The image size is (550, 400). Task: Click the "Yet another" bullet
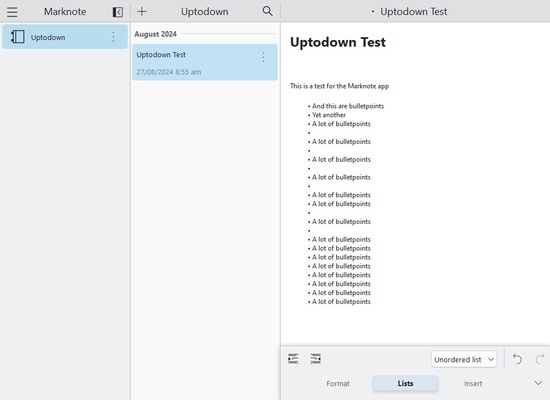pos(329,115)
